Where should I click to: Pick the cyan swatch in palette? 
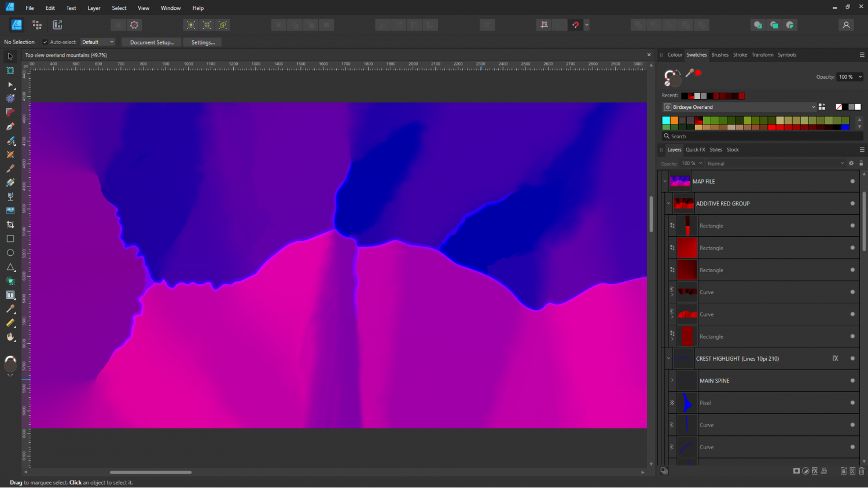[666, 120]
